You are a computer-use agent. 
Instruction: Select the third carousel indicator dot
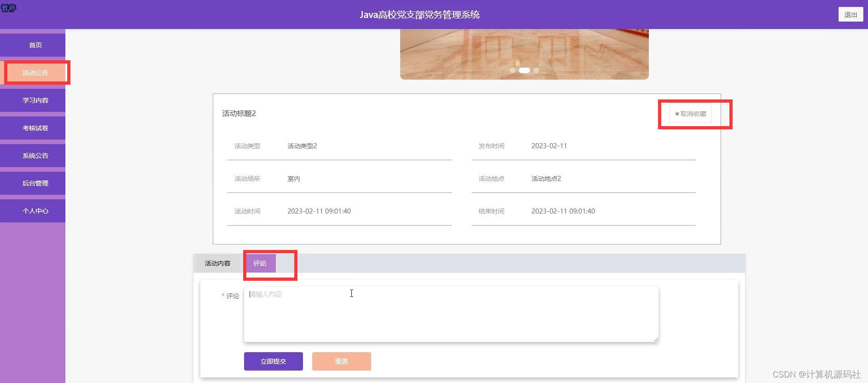pos(536,70)
